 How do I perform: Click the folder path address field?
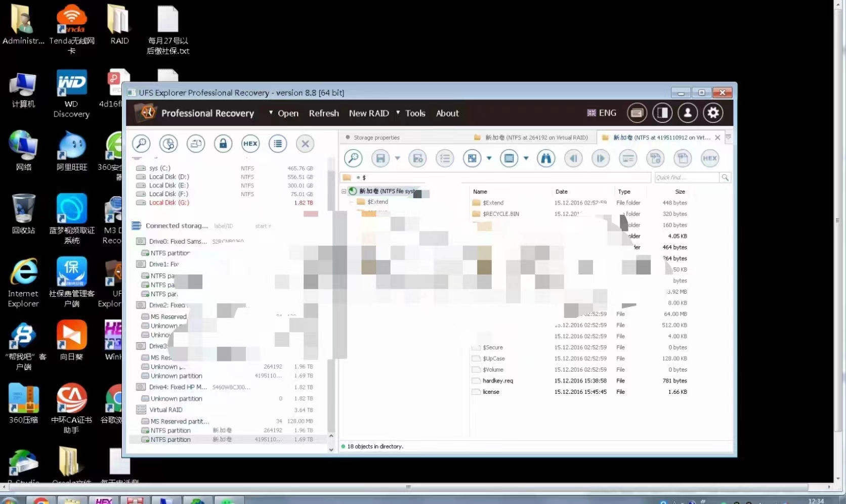[496, 177]
